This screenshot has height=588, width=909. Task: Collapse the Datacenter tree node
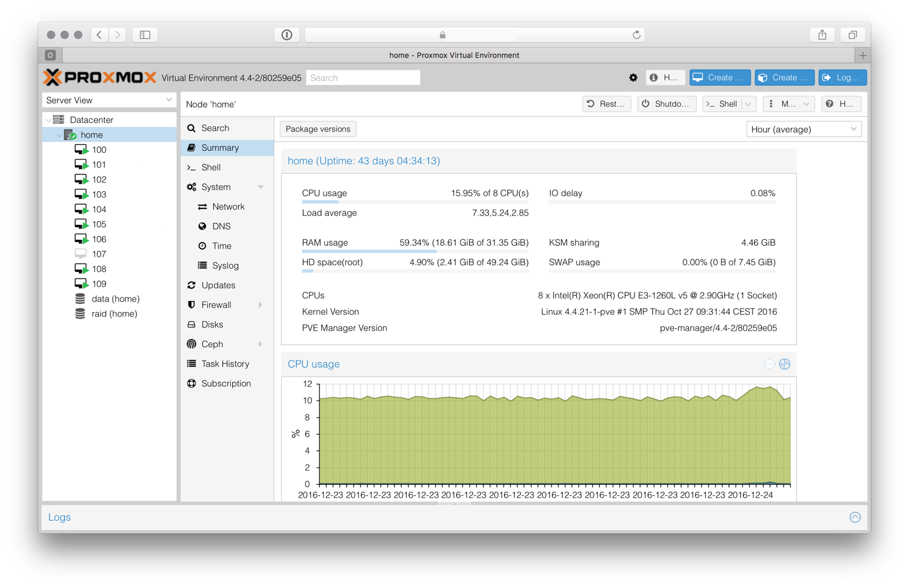click(48, 120)
